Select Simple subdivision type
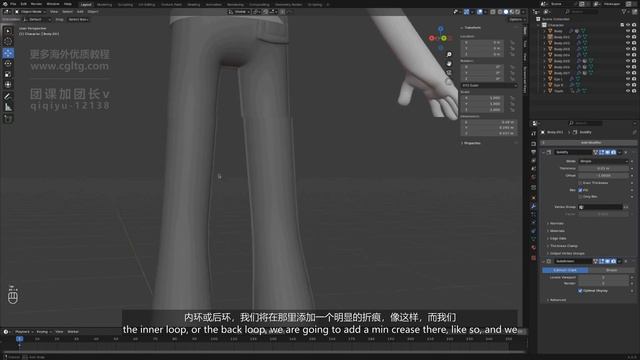The height and width of the screenshot is (360, 640). point(611,270)
